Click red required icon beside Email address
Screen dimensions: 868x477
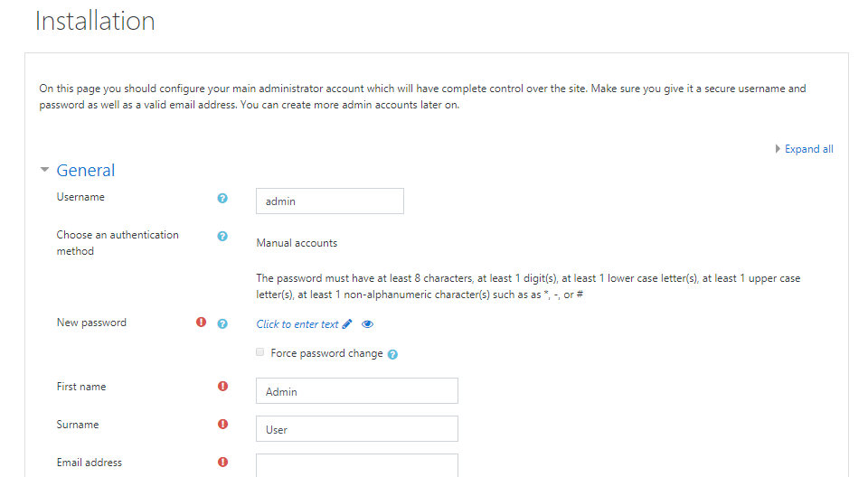point(222,463)
